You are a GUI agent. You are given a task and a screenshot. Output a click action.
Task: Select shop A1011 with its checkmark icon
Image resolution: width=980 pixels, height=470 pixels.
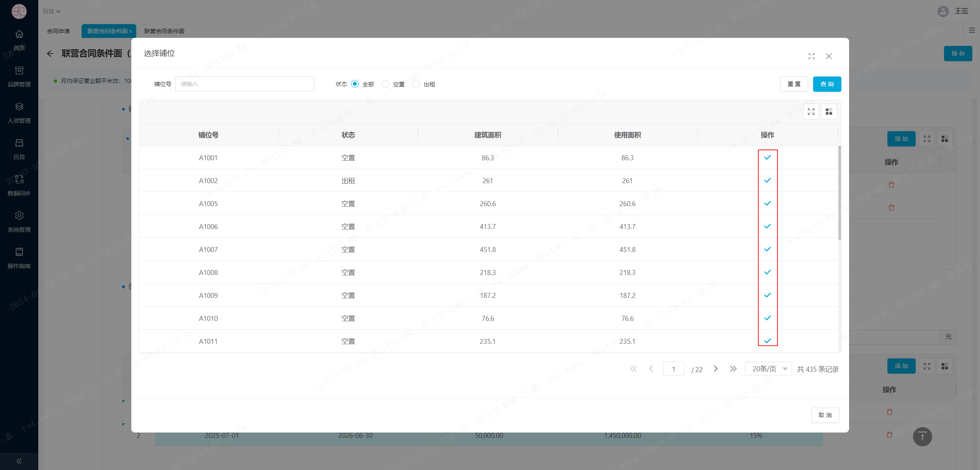pos(768,341)
